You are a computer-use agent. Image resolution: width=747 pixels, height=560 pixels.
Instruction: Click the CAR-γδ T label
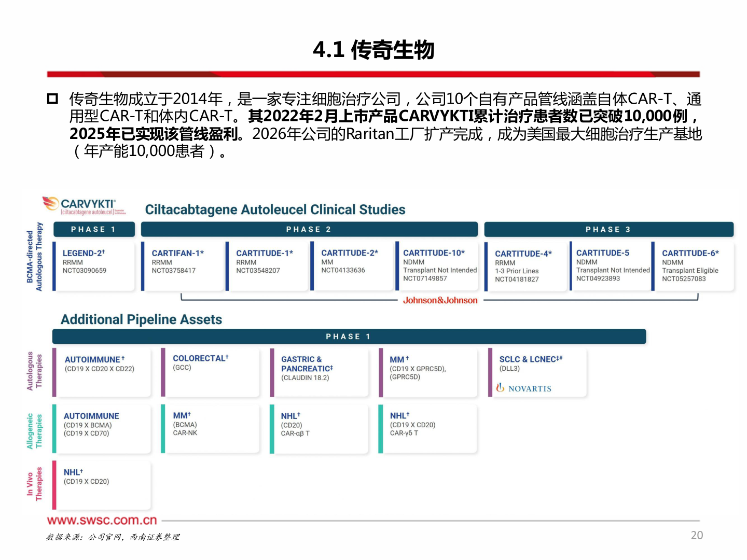404,433
